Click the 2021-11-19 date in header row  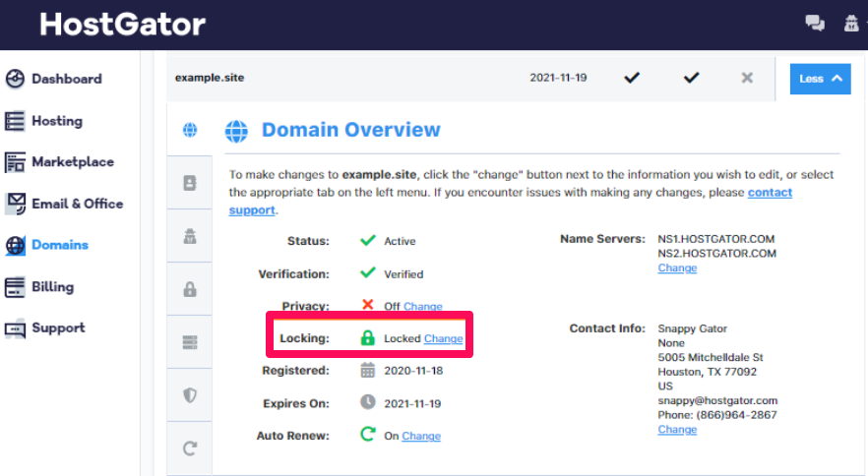(558, 78)
